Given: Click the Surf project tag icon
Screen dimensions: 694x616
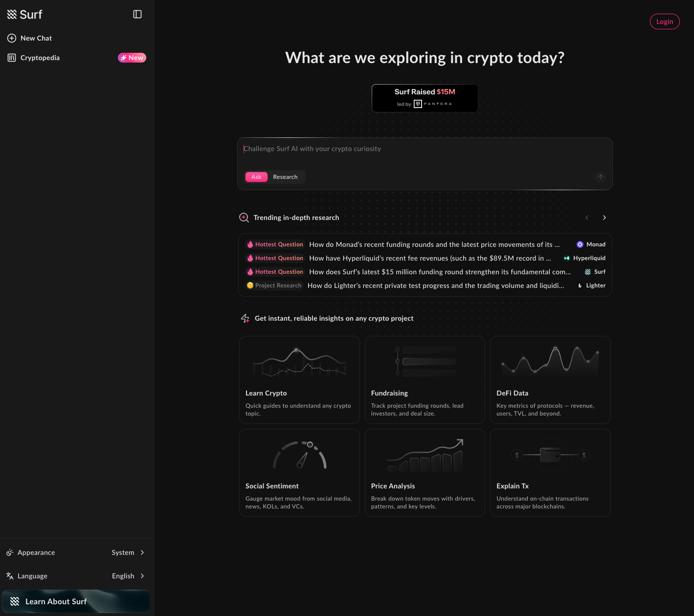Looking at the screenshot, I should 588,272.
